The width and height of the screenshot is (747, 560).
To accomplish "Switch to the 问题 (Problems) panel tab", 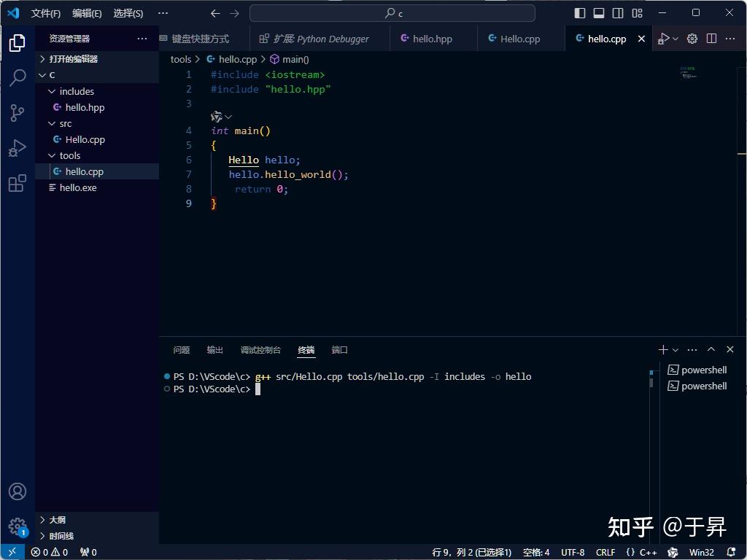I will click(x=181, y=350).
